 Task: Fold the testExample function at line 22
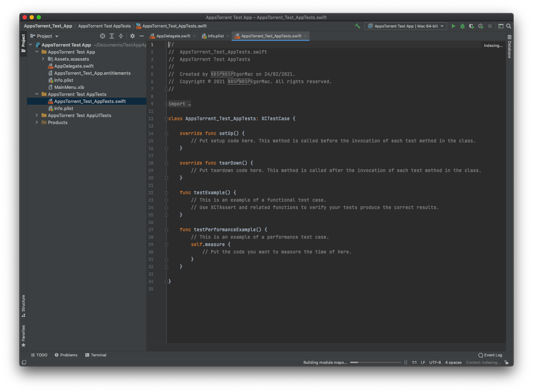(166, 193)
